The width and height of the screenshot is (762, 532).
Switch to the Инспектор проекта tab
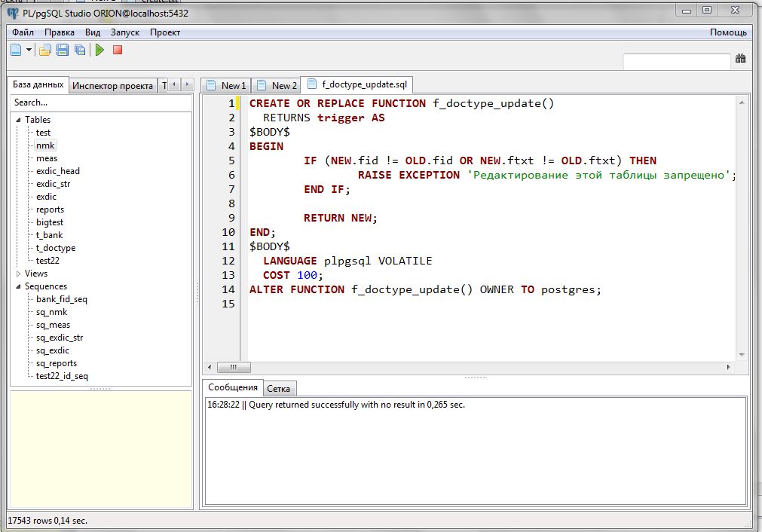point(112,85)
